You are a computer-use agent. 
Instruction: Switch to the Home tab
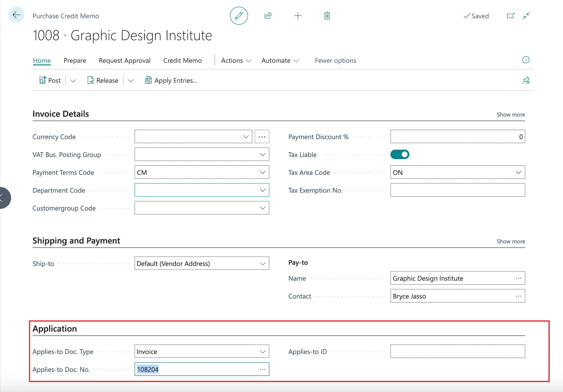42,60
